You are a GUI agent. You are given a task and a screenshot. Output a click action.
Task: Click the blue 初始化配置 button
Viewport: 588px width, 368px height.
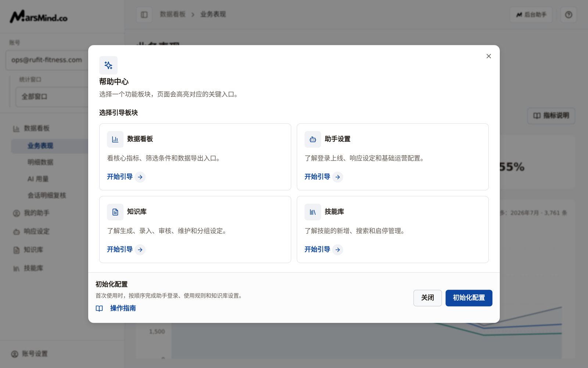(469, 298)
